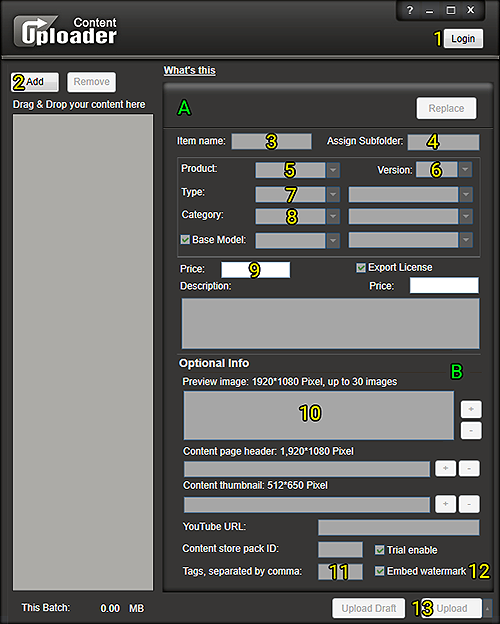Viewport: 500px width, 624px height.
Task: Open the Version dropdown
Action: pyautogui.click(x=465, y=170)
